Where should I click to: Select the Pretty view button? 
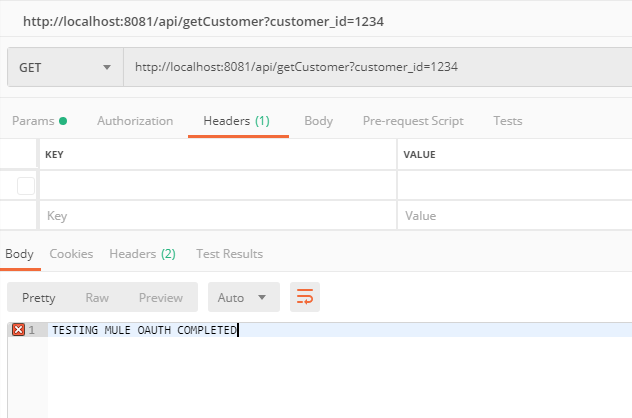39,297
